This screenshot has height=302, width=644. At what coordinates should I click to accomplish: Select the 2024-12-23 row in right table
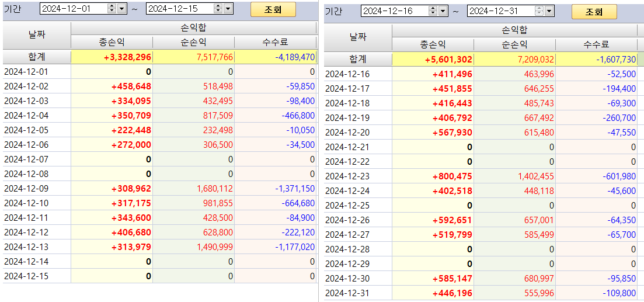tap(481, 176)
